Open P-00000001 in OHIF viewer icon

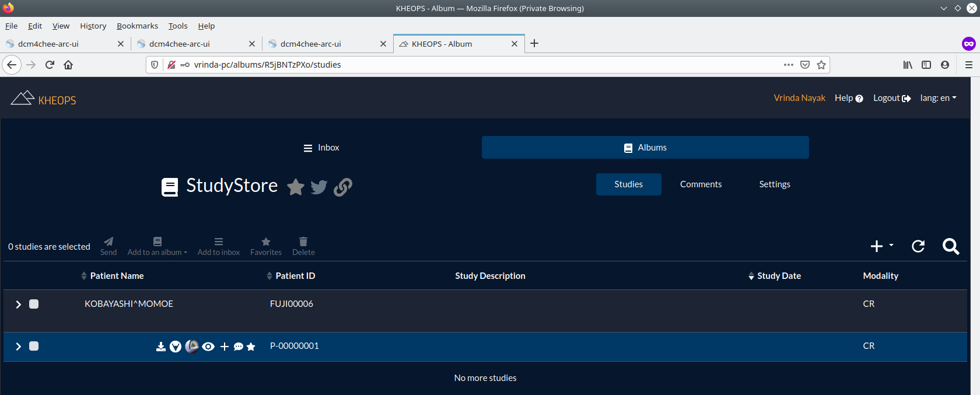pyautogui.click(x=176, y=347)
